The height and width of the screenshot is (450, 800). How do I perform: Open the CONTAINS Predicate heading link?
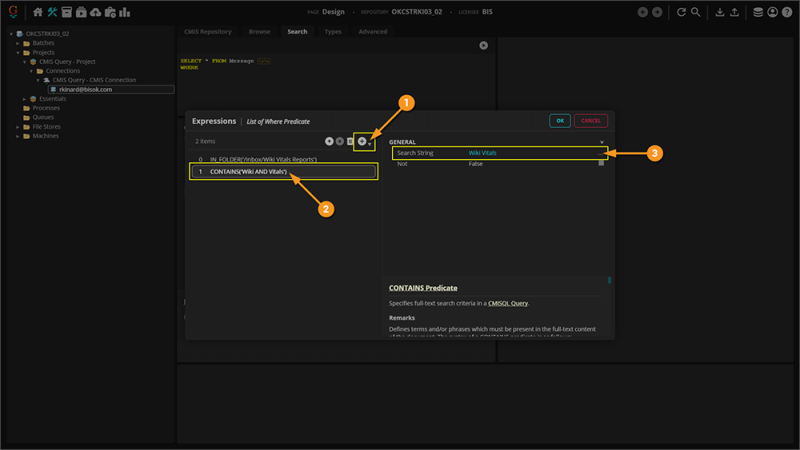pyautogui.click(x=423, y=288)
